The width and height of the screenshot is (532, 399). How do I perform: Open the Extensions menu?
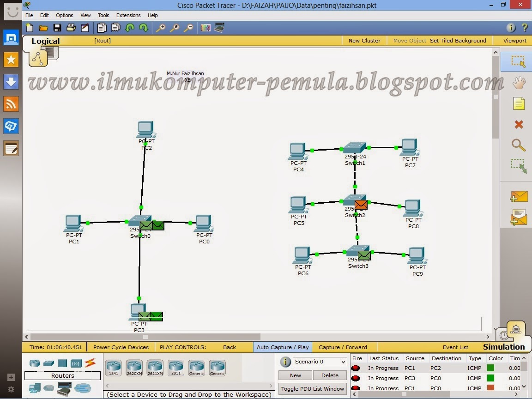pyautogui.click(x=128, y=15)
